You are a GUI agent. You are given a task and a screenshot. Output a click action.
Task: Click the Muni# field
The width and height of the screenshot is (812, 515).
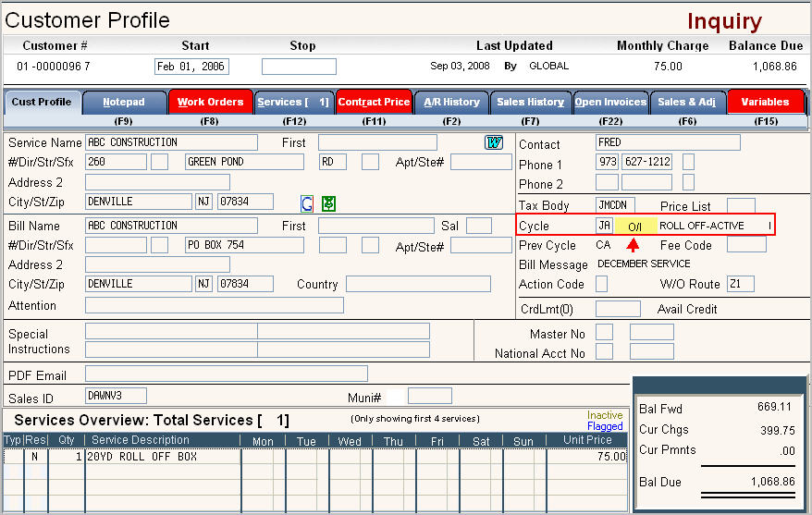pos(430,396)
